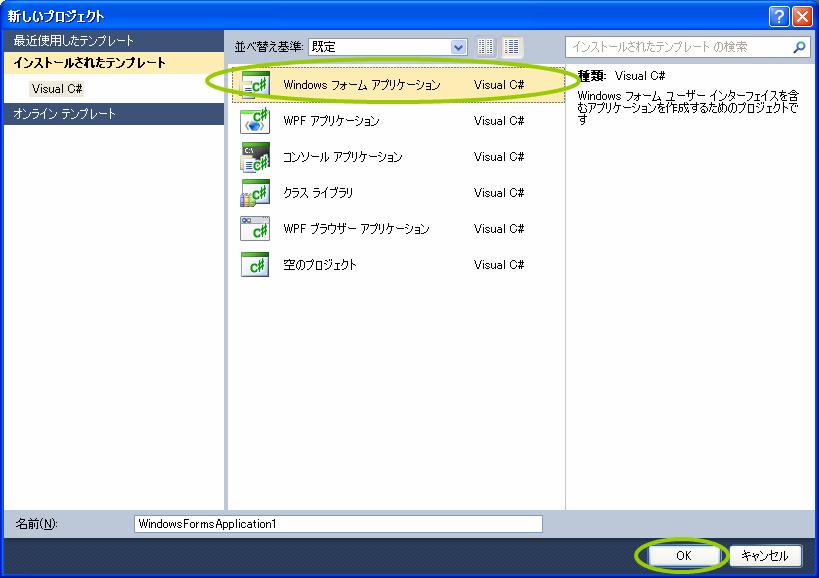Image resolution: width=819 pixels, height=578 pixels.
Task: Click Visual C# label in 空のプロジェクト row
Action: [x=499, y=265]
